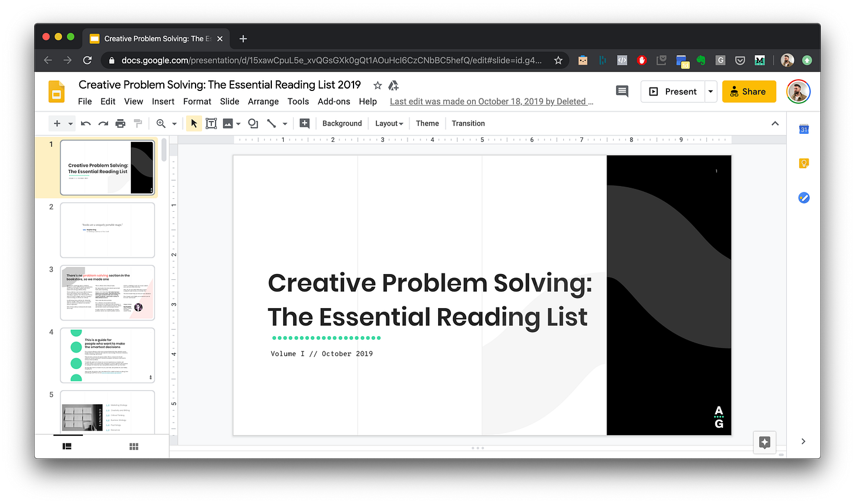
Task: Click the yellow Share button
Action: tap(749, 92)
